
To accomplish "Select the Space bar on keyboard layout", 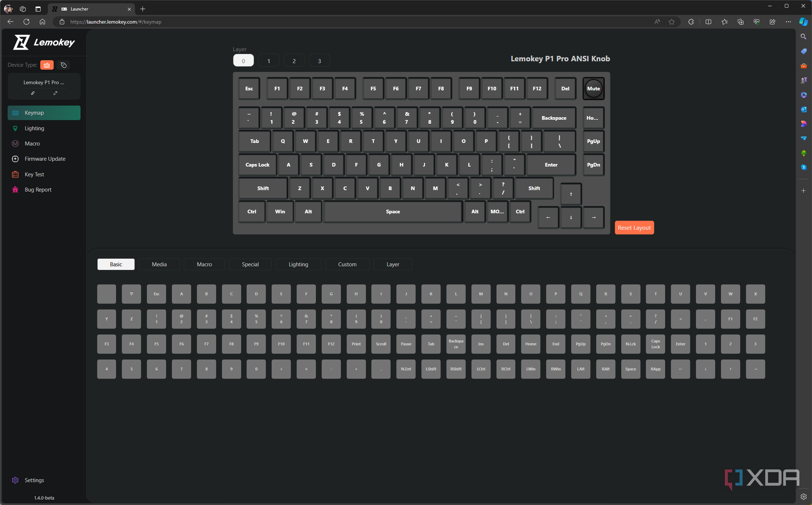I will [393, 212].
